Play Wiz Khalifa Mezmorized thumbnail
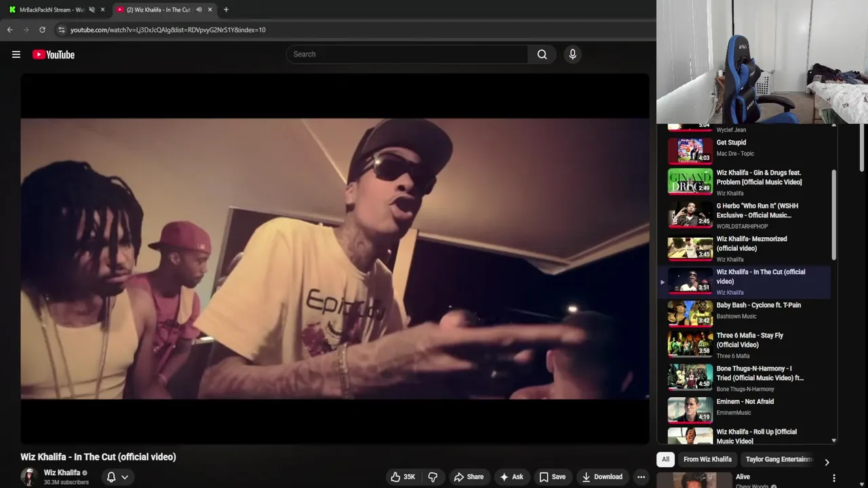The width and height of the screenshot is (868, 488). [690, 247]
